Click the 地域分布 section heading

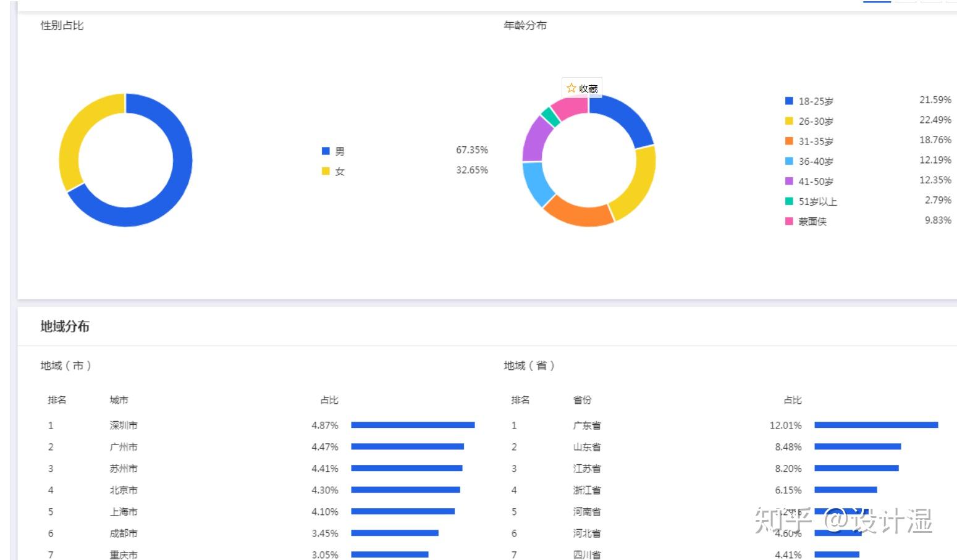65,326
